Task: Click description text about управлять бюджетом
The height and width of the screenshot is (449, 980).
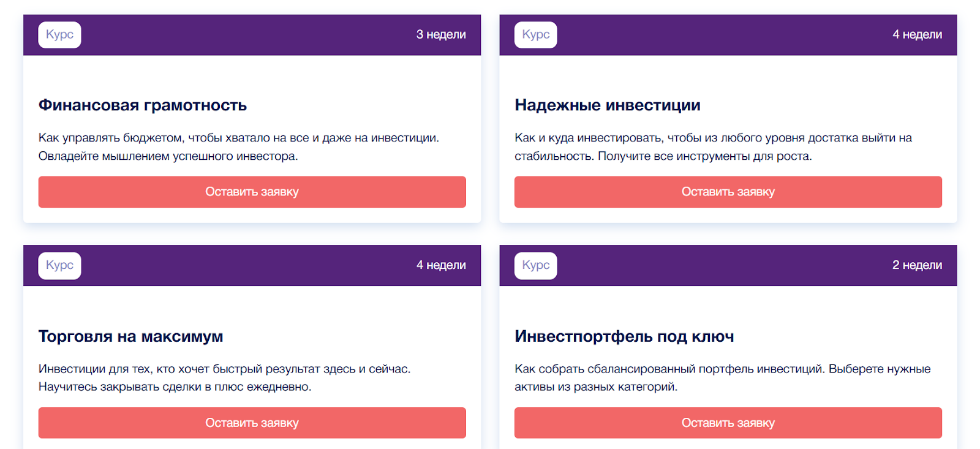Action: pos(238,147)
